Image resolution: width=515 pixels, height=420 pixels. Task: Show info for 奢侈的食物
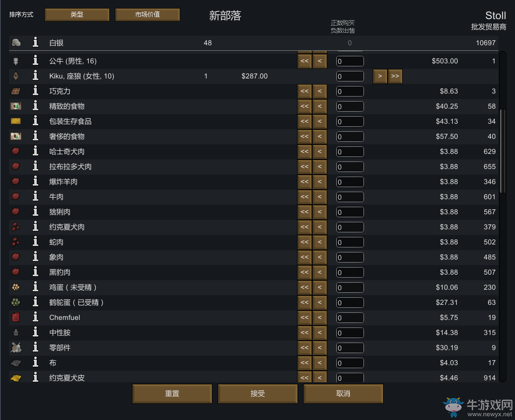coord(35,136)
